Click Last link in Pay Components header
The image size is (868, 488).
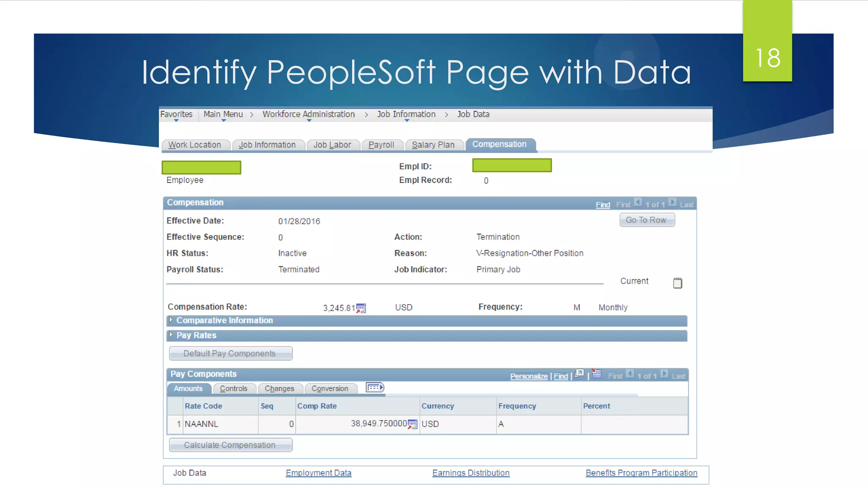pyautogui.click(x=679, y=376)
